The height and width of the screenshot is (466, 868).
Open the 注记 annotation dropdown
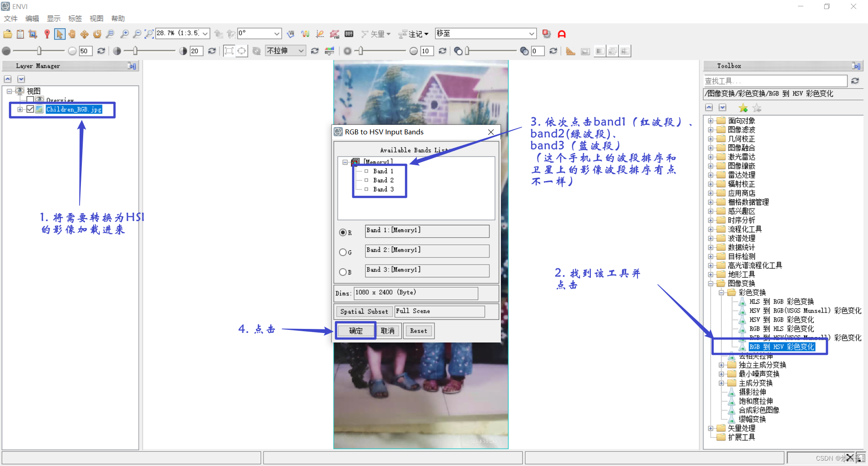click(x=426, y=34)
